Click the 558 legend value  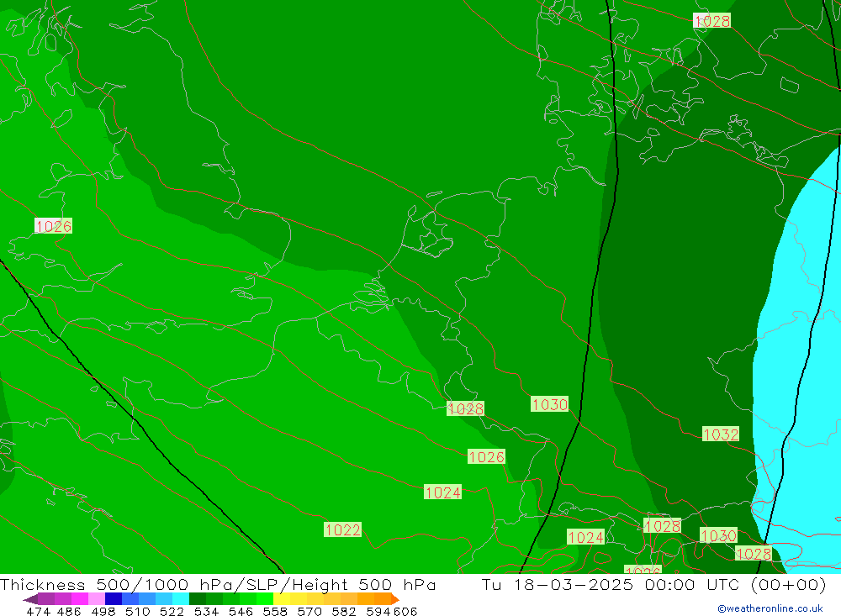click(275, 611)
